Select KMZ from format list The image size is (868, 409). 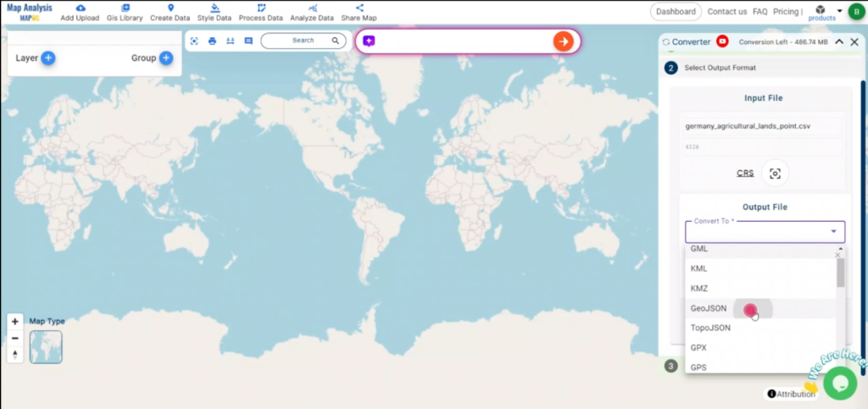tap(760, 289)
